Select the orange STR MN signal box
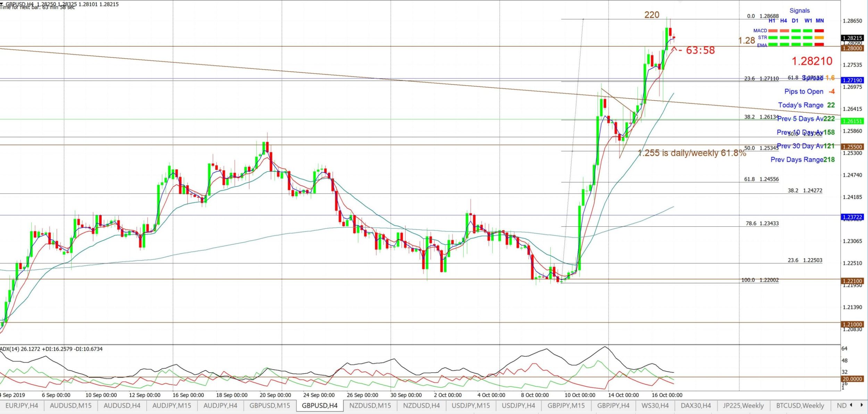 819,38
